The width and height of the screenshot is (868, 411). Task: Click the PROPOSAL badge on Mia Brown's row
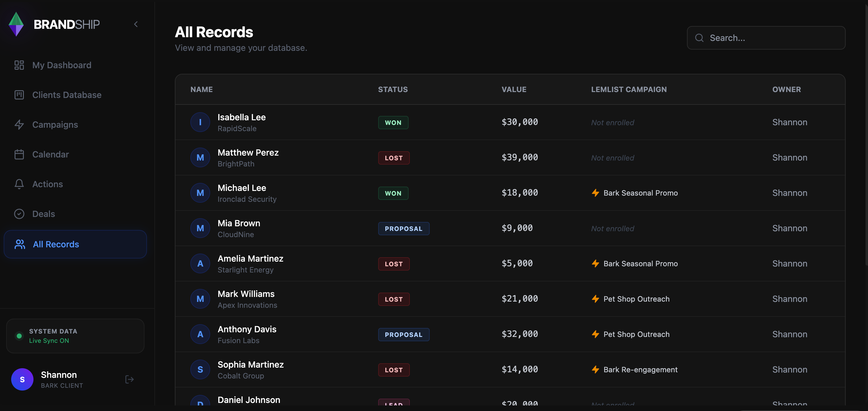point(403,228)
